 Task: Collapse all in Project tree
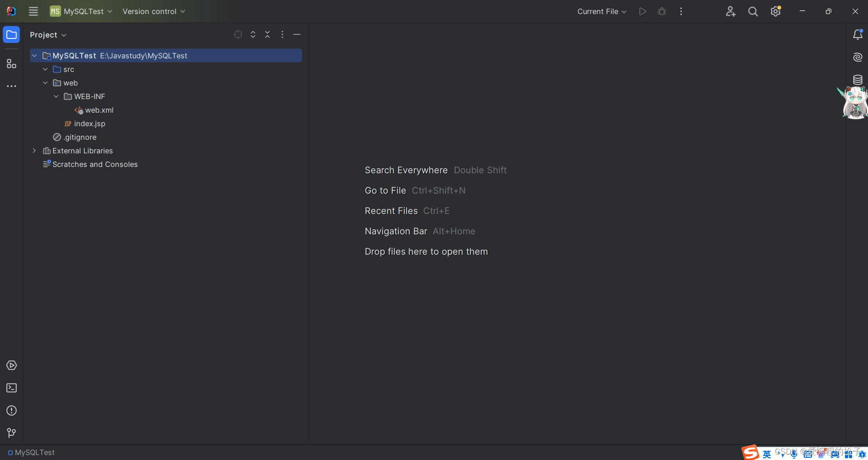point(267,34)
